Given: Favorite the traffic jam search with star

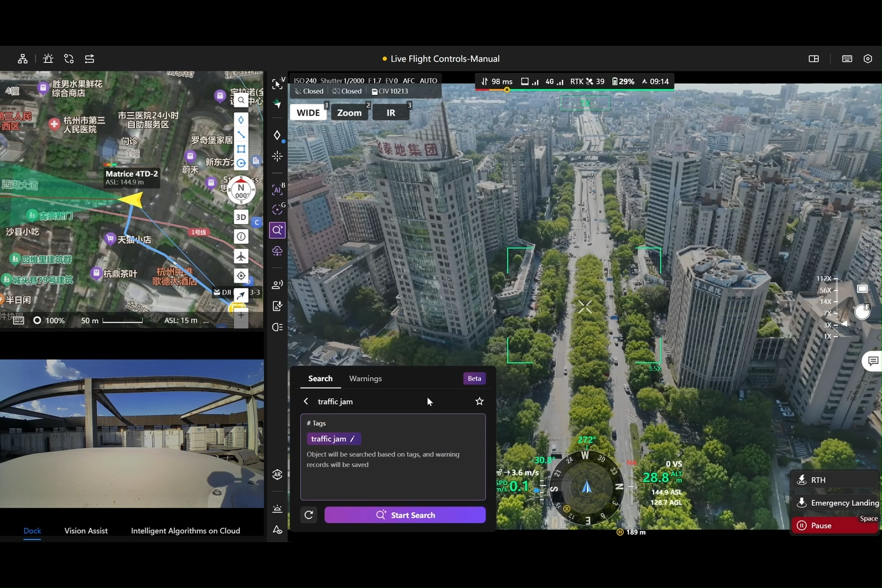Looking at the screenshot, I should pyautogui.click(x=479, y=402).
